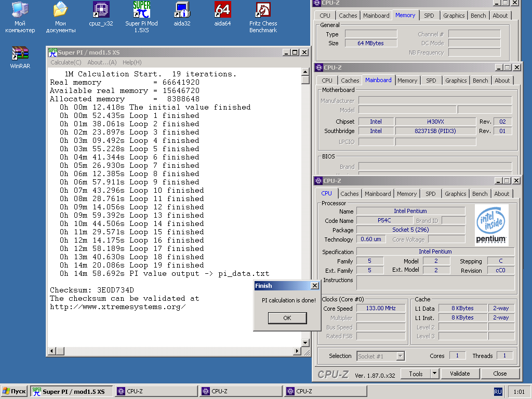Click OK in the Finish dialog
This screenshot has width=532, height=399.
[287, 318]
